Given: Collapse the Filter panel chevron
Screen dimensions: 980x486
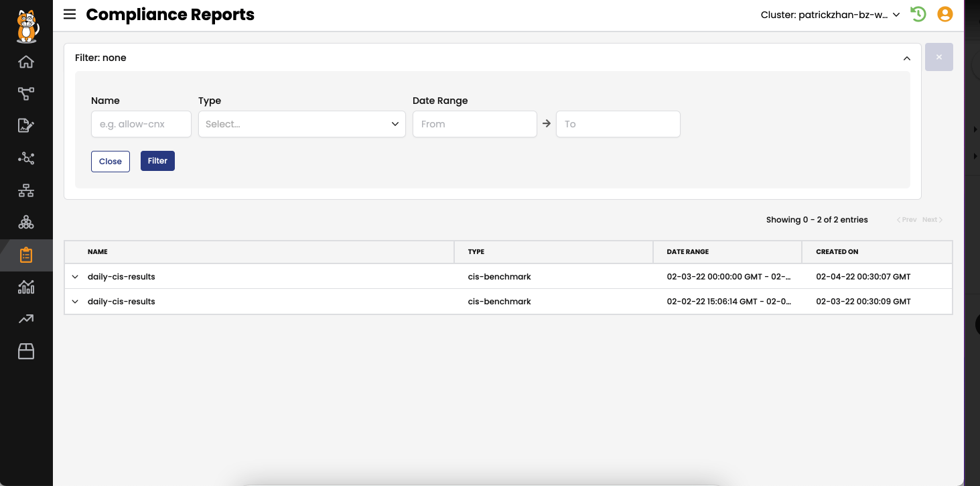Looking at the screenshot, I should [x=907, y=58].
